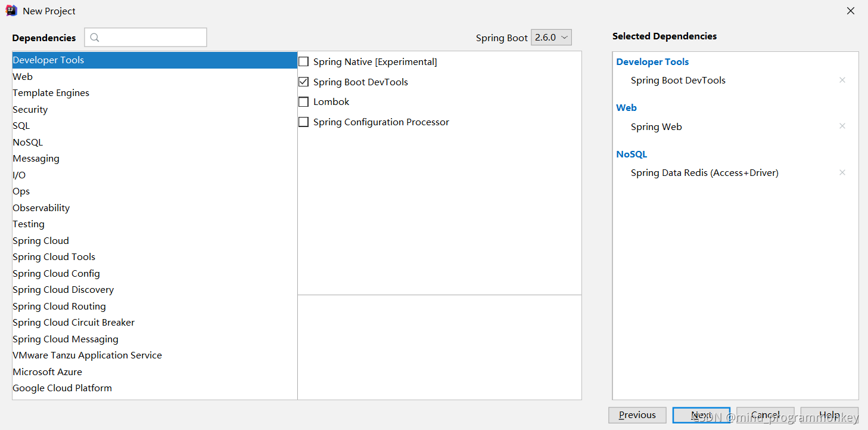Tick the Lombok checkbox

pos(304,102)
